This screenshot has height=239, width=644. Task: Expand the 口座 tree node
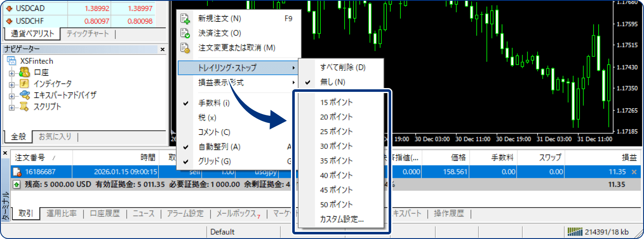coord(12,73)
